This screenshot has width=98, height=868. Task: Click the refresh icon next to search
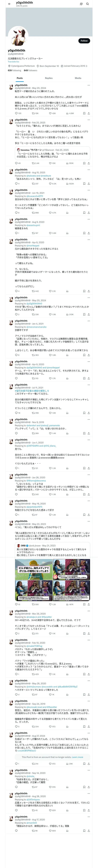(x=81, y=4)
